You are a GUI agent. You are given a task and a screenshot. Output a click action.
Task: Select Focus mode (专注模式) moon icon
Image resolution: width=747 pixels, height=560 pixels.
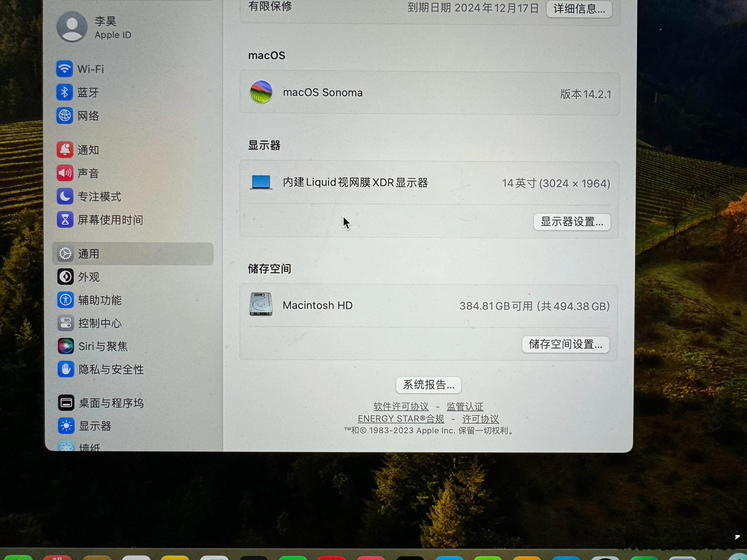pyautogui.click(x=65, y=196)
